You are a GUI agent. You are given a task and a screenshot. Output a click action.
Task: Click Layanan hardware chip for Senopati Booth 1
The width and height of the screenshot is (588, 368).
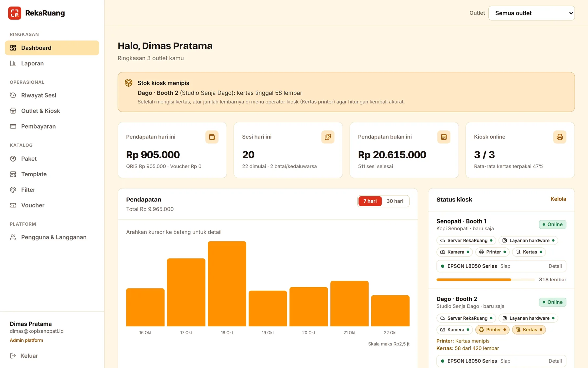coord(528,240)
